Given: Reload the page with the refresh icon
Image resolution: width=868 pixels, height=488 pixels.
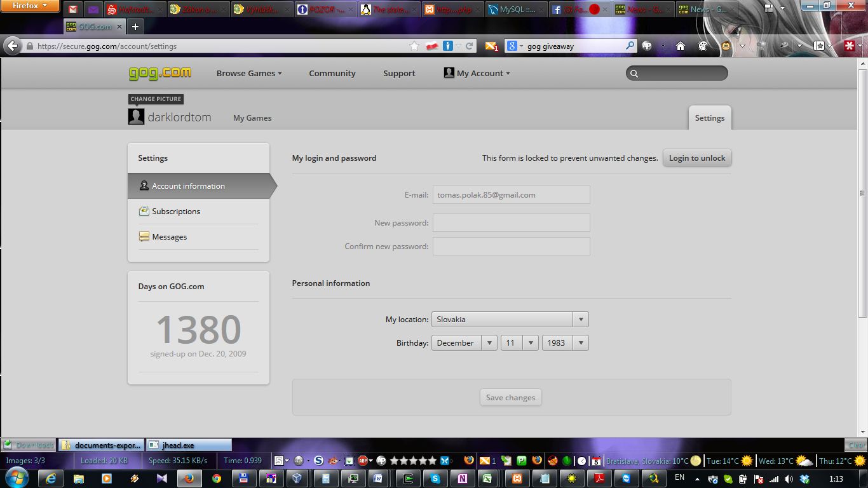Looking at the screenshot, I should pyautogui.click(x=470, y=46).
